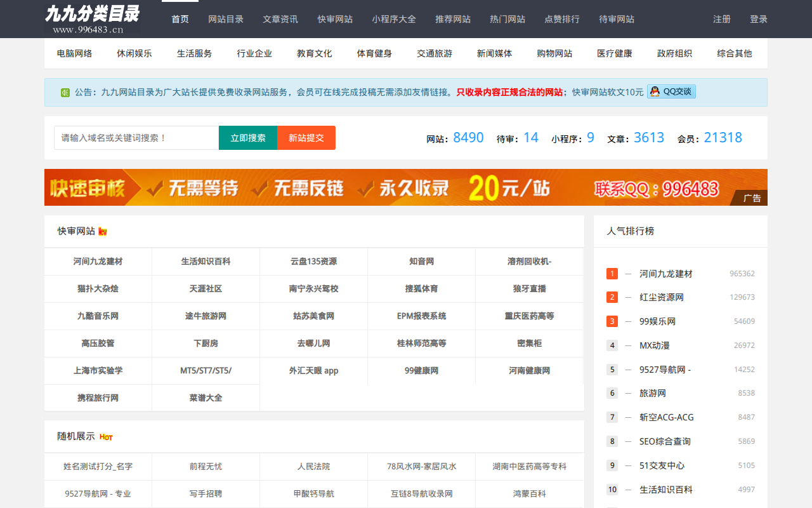812x508 pixels.
Task: Open 99娱乐网 in the popularity ranking
Action: pyautogui.click(x=657, y=321)
